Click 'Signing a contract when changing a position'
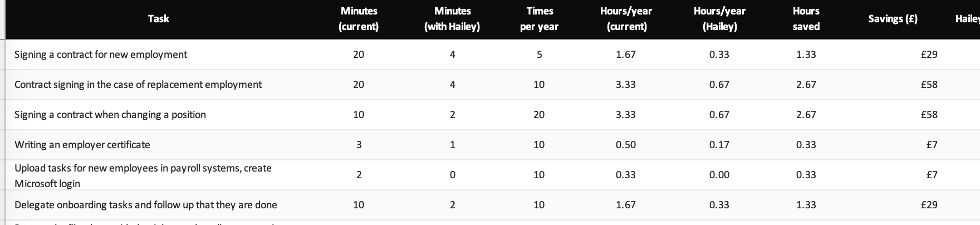Screen dimensions: 980x225 110,115
